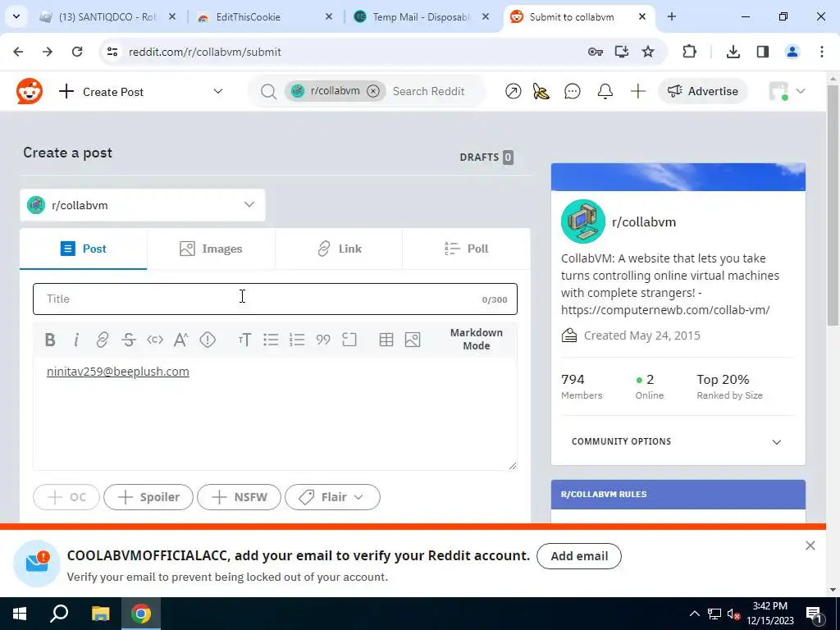This screenshot has width=840, height=630.
Task: Expand the Create Post navigation dropdown
Action: click(217, 92)
